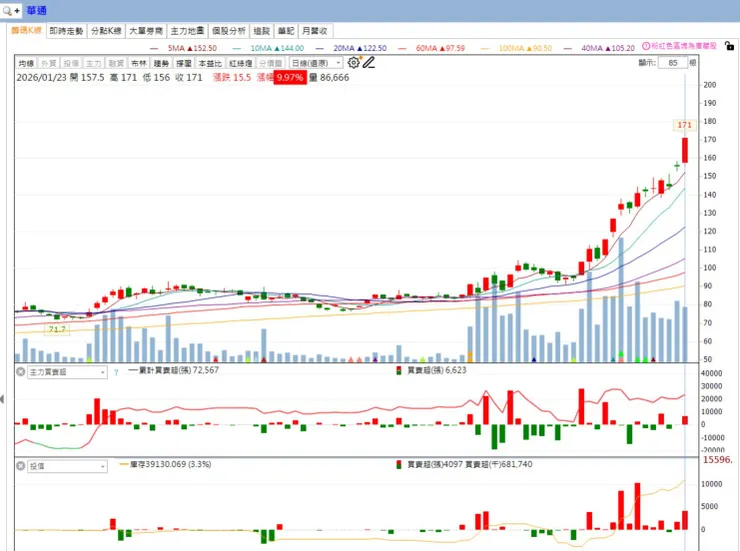Click the 100MA legend line swatch
The height and width of the screenshot is (551, 740).
485,48
